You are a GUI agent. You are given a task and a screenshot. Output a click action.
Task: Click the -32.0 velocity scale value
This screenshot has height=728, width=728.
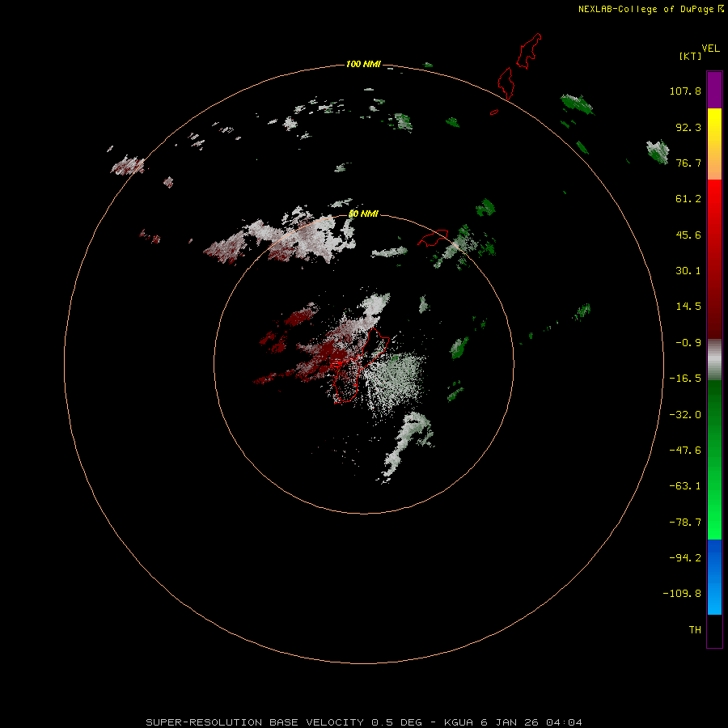(x=685, y=415)
